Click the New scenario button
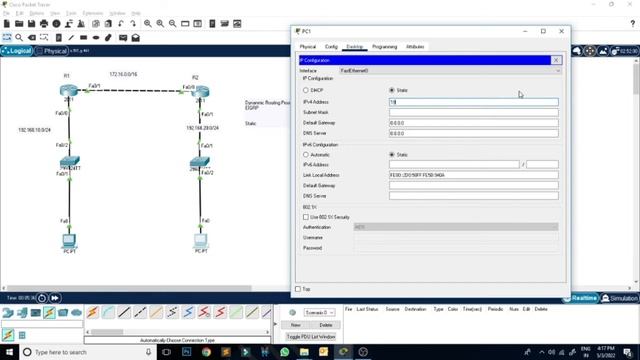 296,325
